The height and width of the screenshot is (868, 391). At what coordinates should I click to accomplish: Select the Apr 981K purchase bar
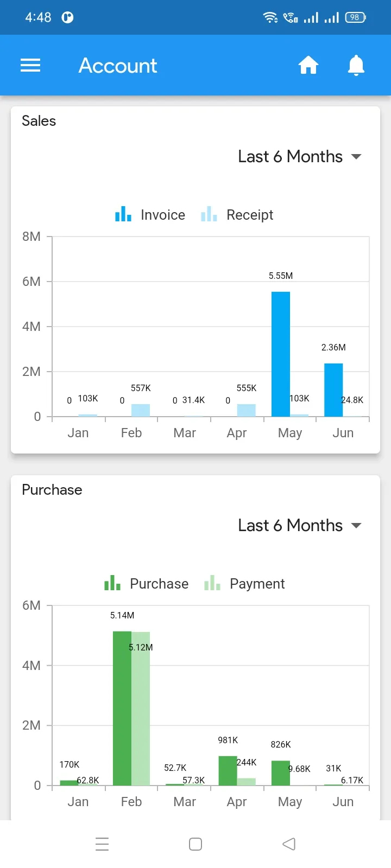(228, 771)
